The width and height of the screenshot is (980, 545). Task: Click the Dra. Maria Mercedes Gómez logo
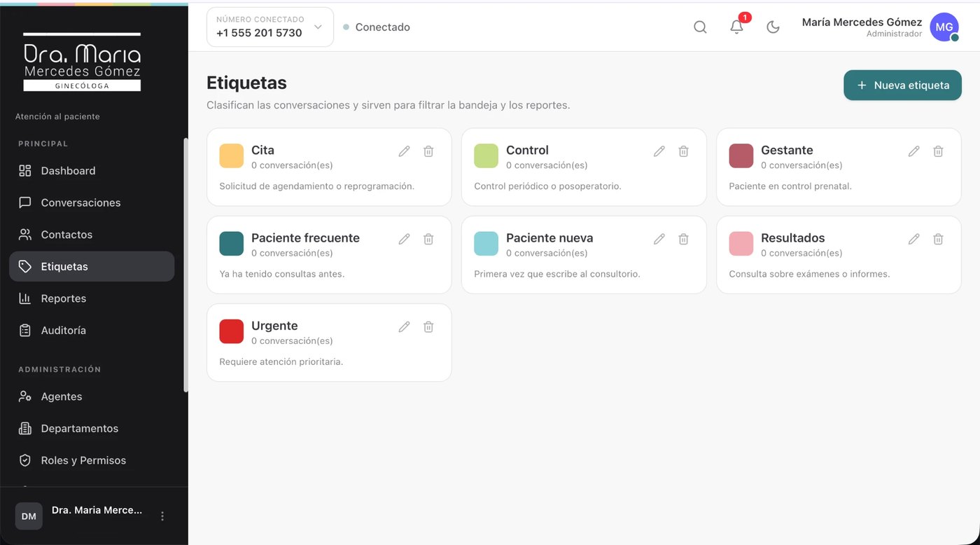(x=82, y=62)
